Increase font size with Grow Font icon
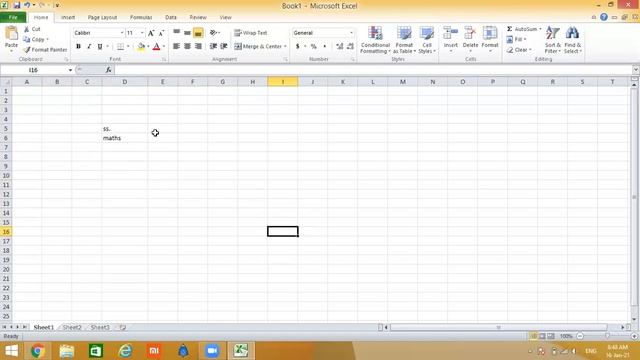 pos(151,33)
